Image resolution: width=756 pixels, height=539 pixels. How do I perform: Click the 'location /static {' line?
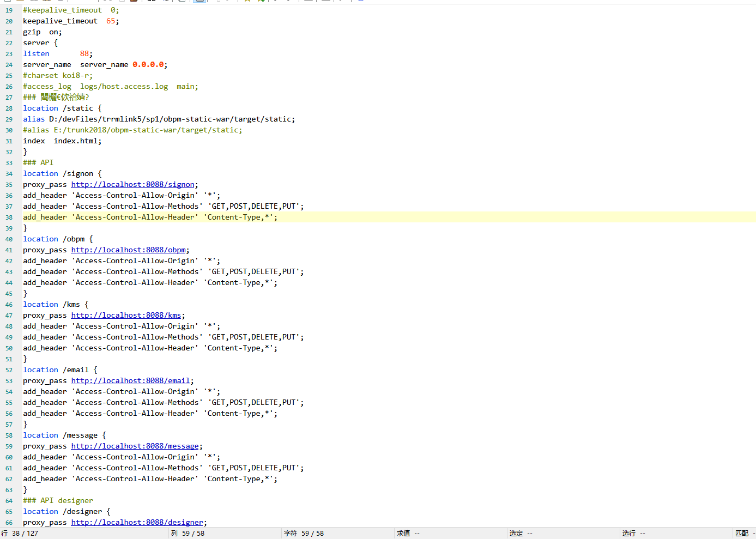coord(62,108)
